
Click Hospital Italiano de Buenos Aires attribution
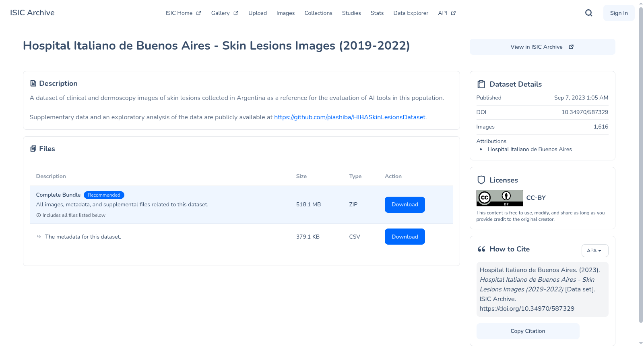click(x=530, y=149)
